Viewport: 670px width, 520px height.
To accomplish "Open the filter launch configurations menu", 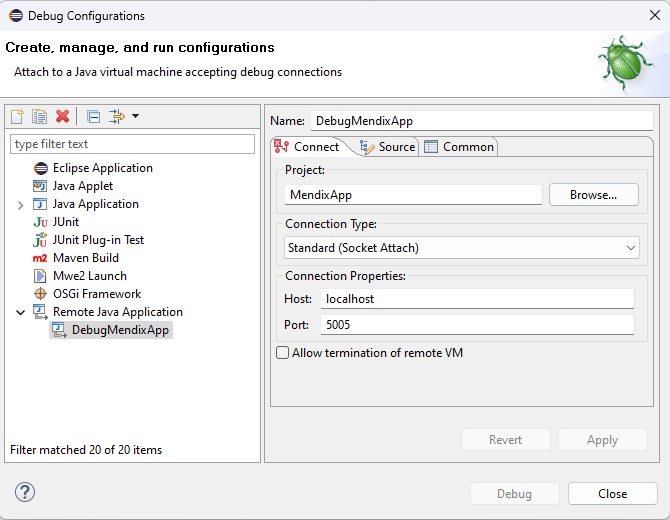I will (124, 117).
